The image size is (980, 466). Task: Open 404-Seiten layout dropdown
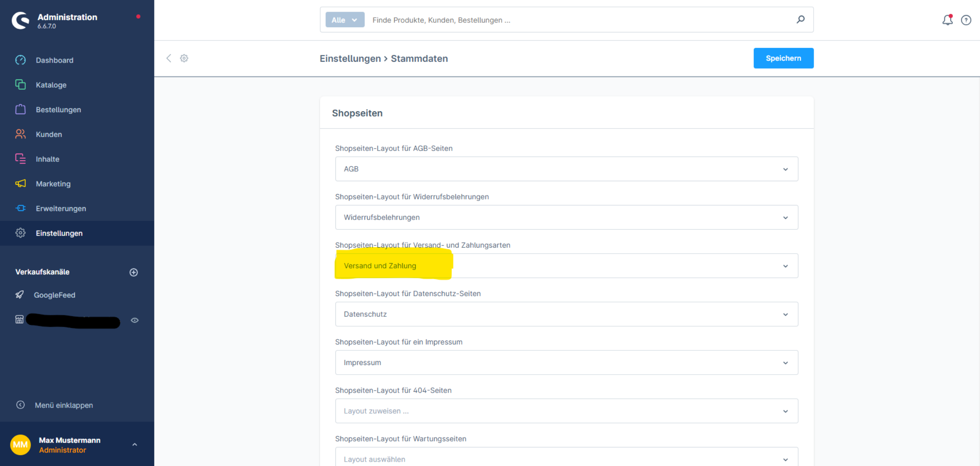point(566,410)
